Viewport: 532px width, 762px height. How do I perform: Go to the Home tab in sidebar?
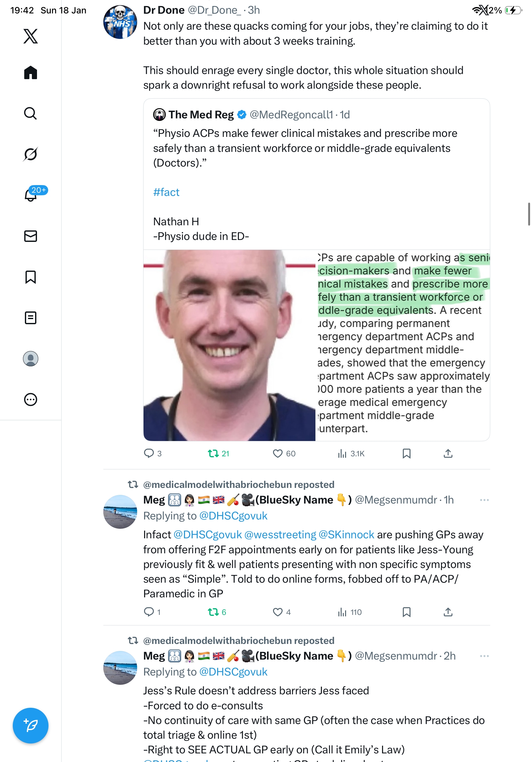(31, 72)
